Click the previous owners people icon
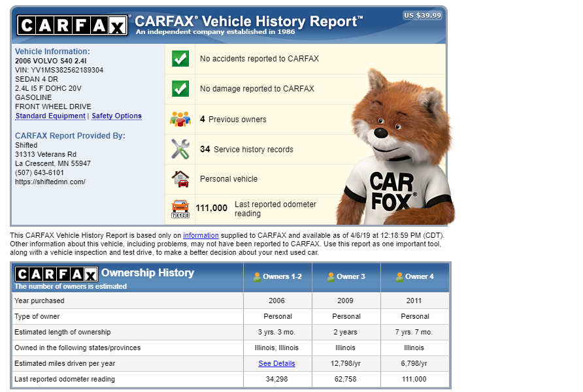This screenshot has height=392, width=583. (180, 120)
